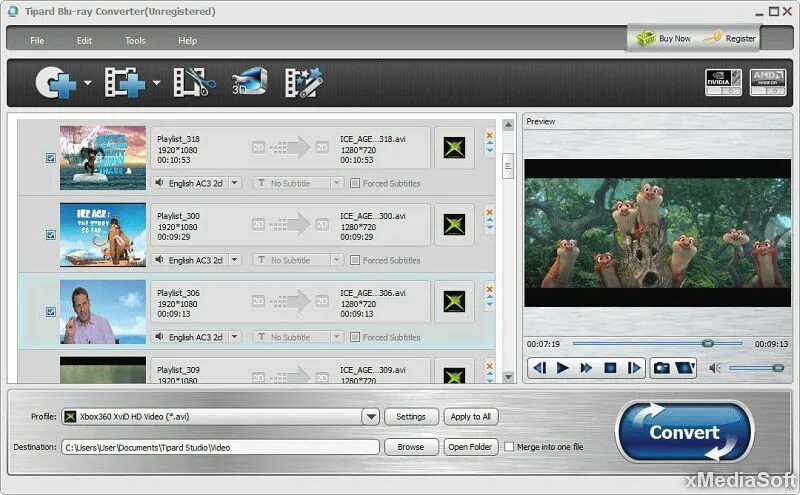This screenshot has width=800, height=495.
Task: Click the Xbox profile icon for Playlist_300
Action: pos(454,225)
